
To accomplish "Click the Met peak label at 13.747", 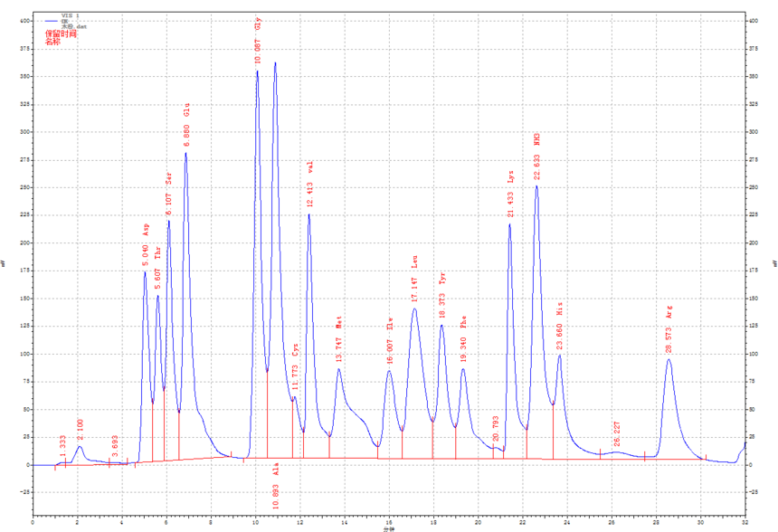I will pos(339,339).
